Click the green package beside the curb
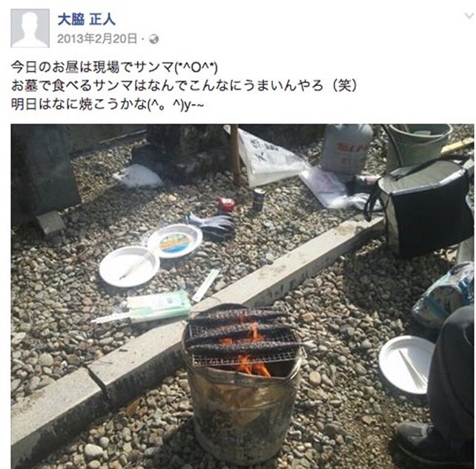 (159, 305)
